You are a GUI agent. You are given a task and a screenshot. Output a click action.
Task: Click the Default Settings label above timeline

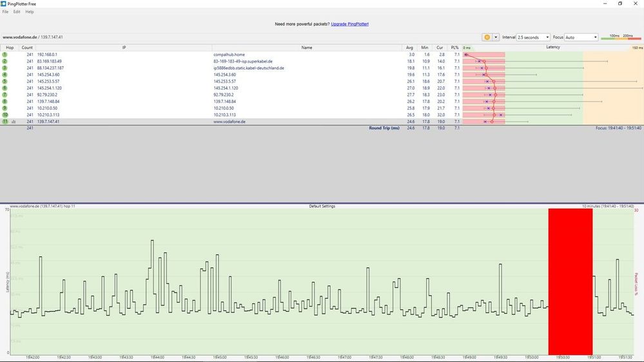(x=322, y=206)
